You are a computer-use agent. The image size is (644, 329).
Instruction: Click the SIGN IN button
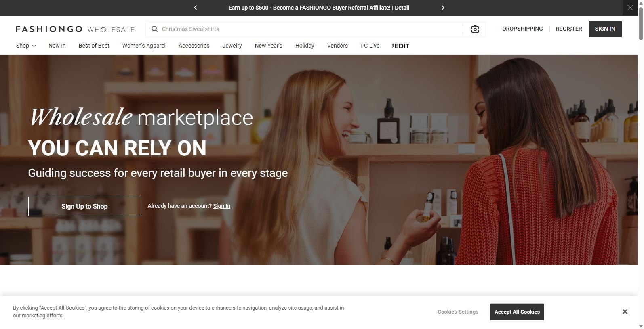(x=605, y=29)
